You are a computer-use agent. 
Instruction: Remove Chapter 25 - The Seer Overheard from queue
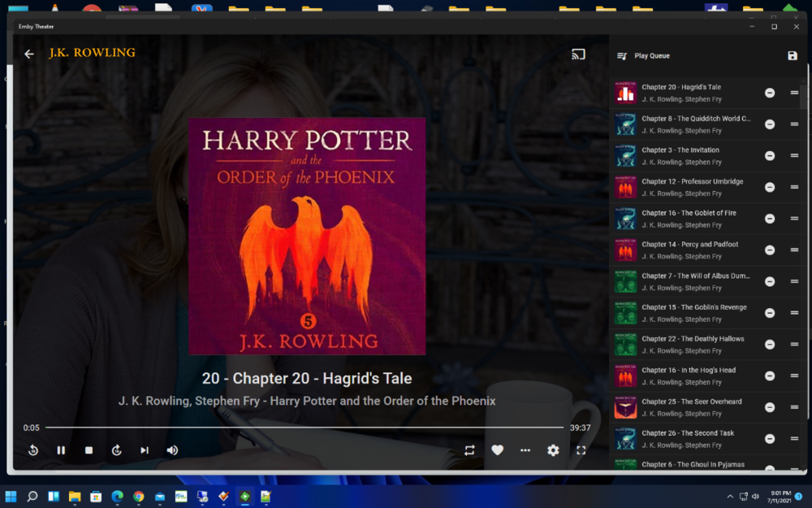point(770,407)
